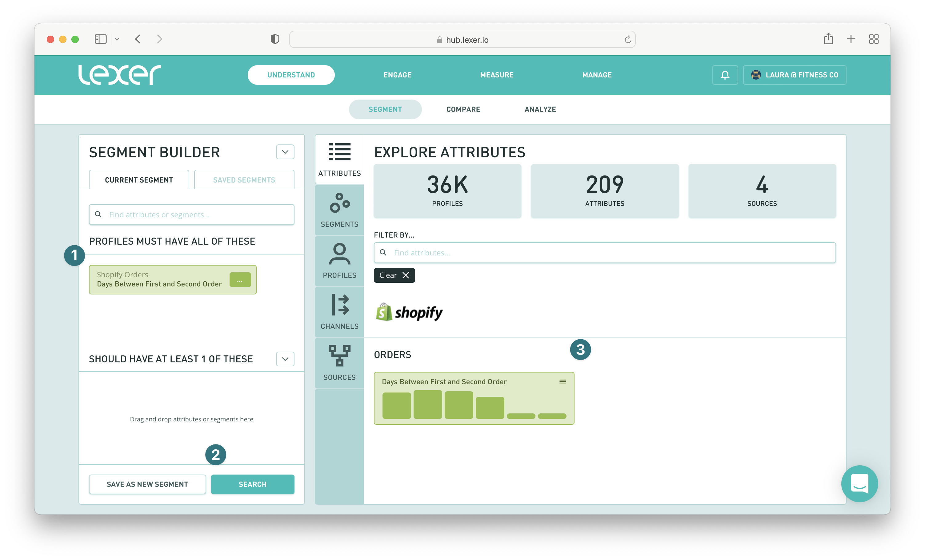Click Save As New Segment

pos(147,484)
